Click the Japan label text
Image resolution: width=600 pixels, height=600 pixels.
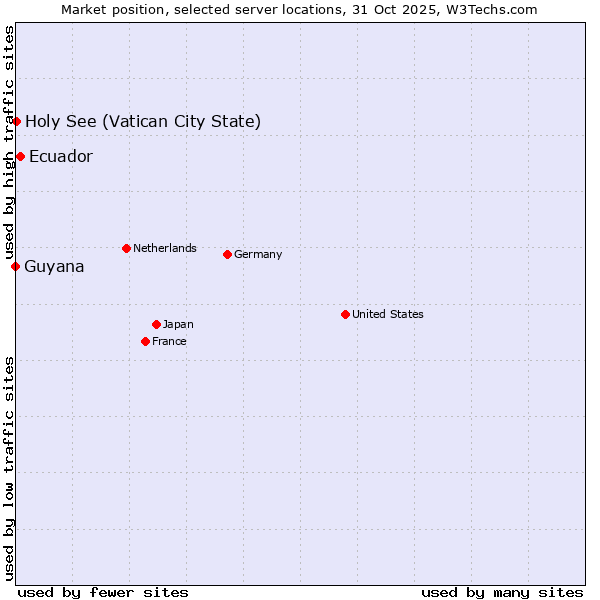tap(178, 324)
